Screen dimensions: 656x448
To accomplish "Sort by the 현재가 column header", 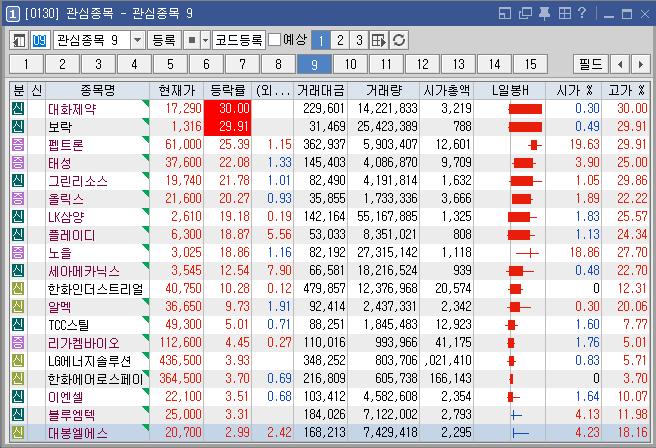I will 177,90.
